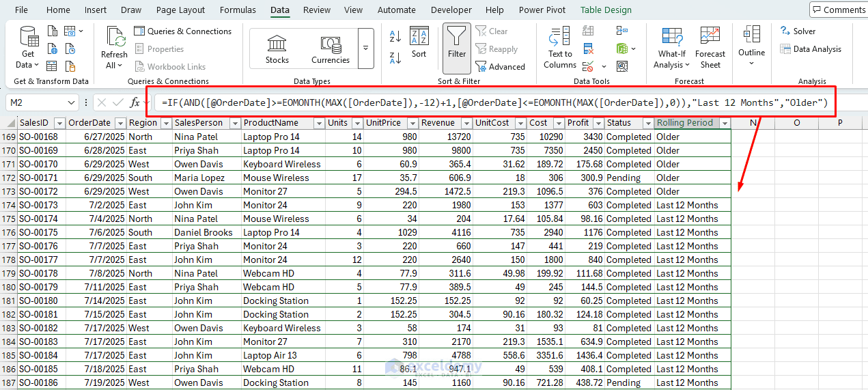Switch to the Formulas tab

238,10
